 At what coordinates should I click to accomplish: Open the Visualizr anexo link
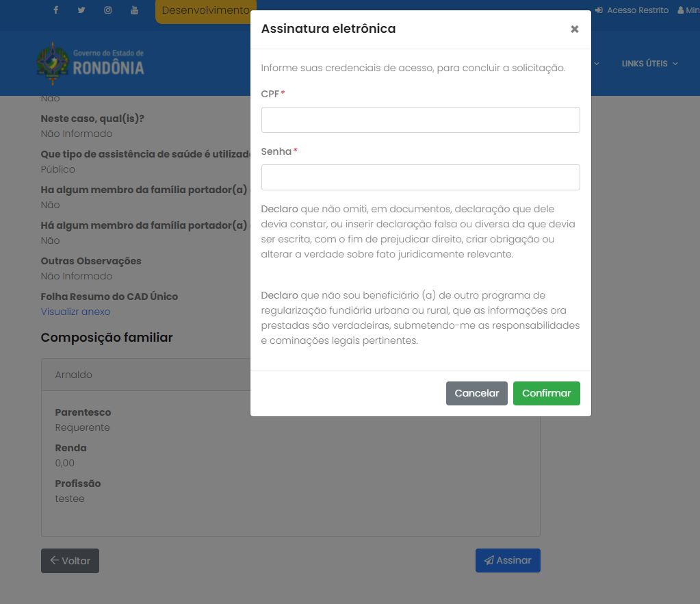75,312
